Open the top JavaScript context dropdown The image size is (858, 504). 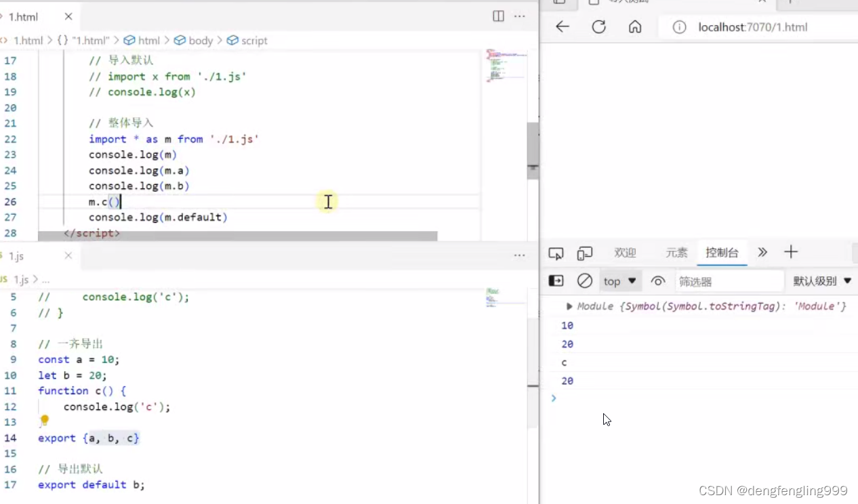pyautogui.click(x=620, y=280)
